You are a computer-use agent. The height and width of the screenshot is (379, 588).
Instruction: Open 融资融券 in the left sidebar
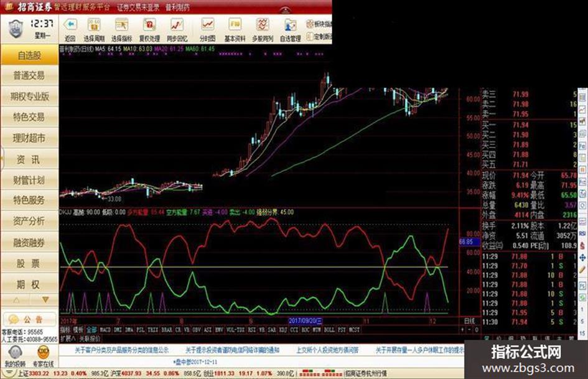point(29,243)
